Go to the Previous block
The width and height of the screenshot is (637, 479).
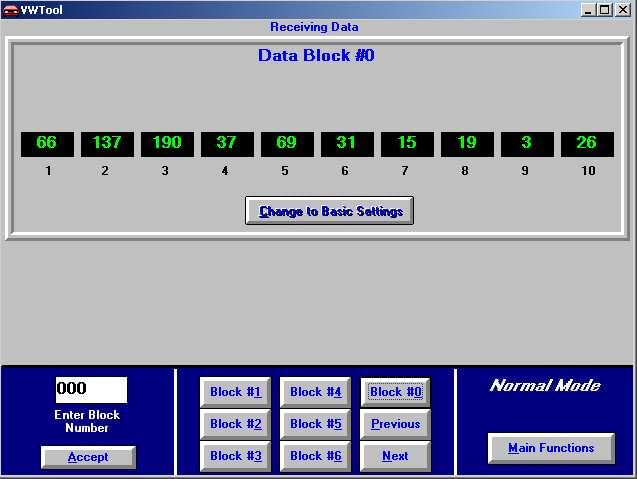pyautogui.click(x=395, y=424)
